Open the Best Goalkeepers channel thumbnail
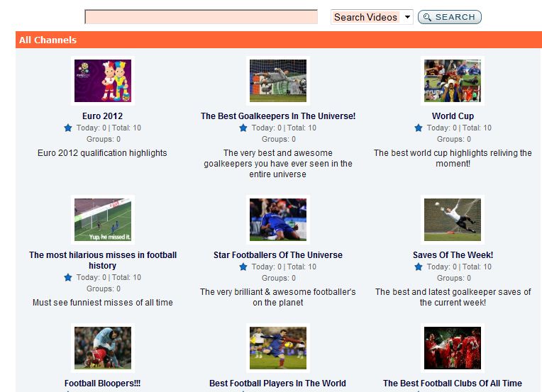Viewport: 542px width, 392px height. tap(278, 81)
